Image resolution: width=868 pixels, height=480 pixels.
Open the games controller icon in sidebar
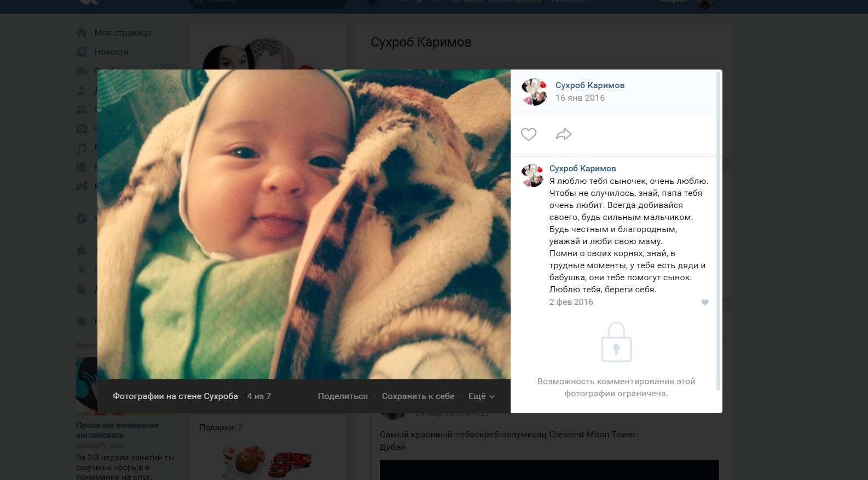click(x=82, y=186)
